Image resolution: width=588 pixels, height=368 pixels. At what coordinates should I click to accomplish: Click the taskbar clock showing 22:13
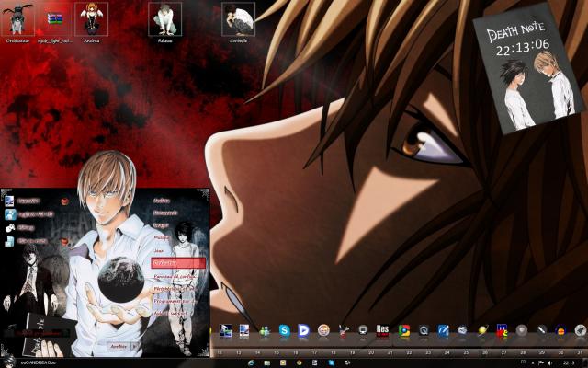tap(569, 363)
